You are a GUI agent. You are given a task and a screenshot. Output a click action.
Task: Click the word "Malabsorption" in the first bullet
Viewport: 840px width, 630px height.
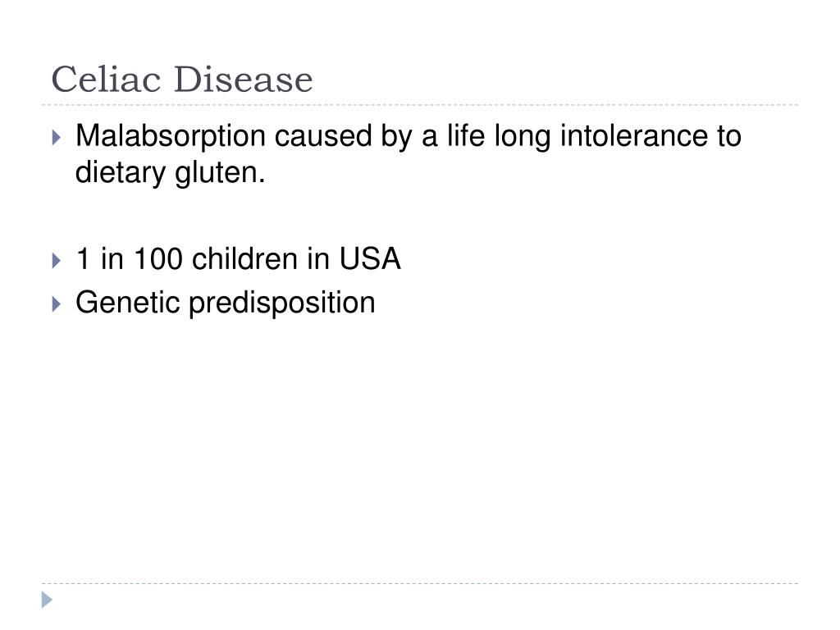pyautogui.click(x=171, y=136)
